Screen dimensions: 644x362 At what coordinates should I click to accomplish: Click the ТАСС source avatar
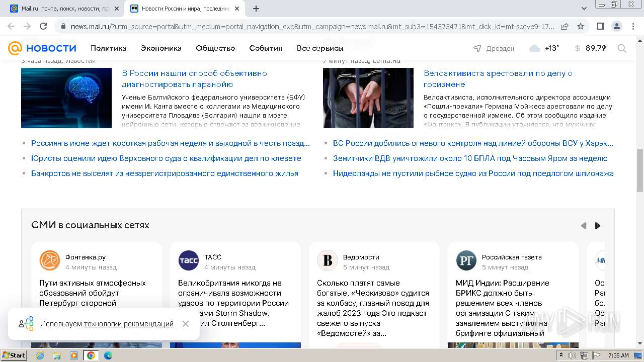point(189,260)
